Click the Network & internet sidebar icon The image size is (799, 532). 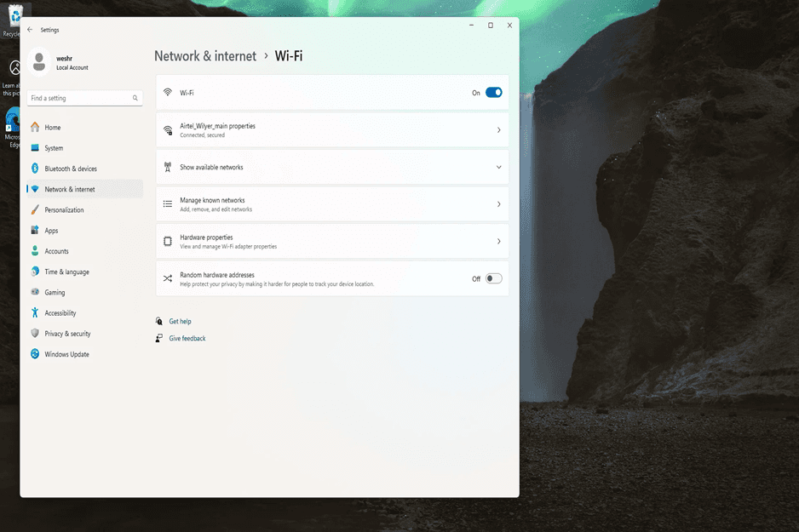tap(35, 189)
